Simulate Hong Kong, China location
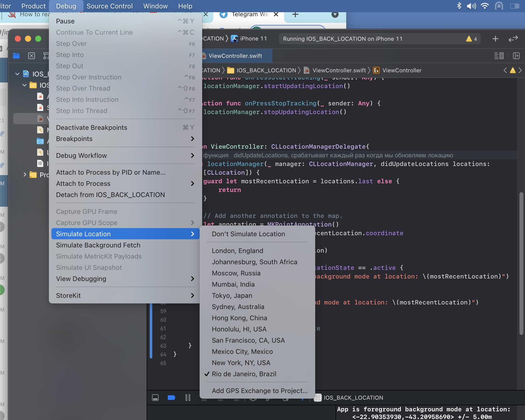 click(x=257, y=318)
